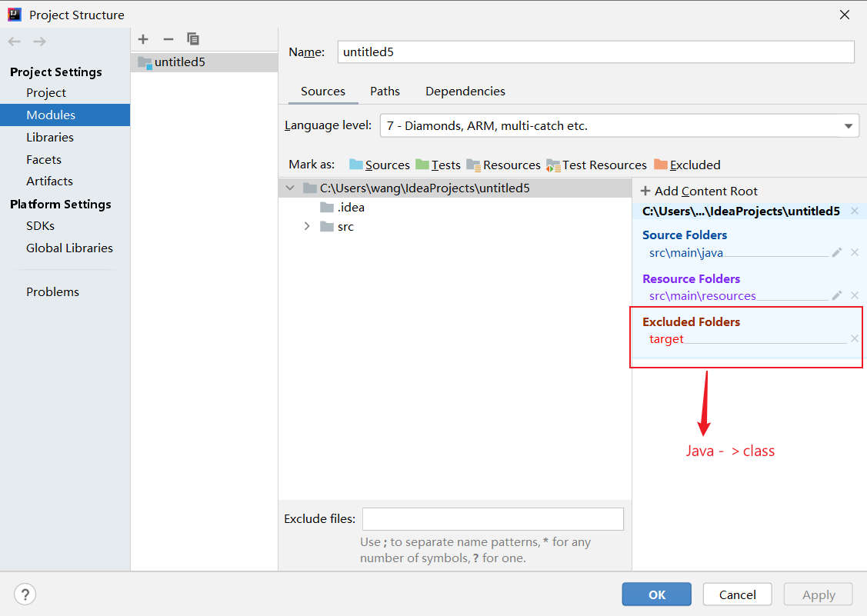Click the copy module icon
This screenshot has height=616, width=867.
pyautogui.click(x=193, y=39)
